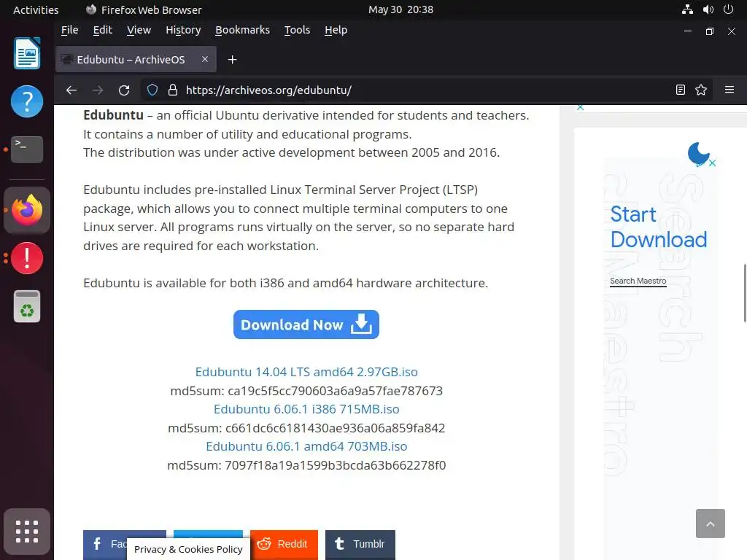
Task: Toggle reader view icon
Action: [681, 90]
